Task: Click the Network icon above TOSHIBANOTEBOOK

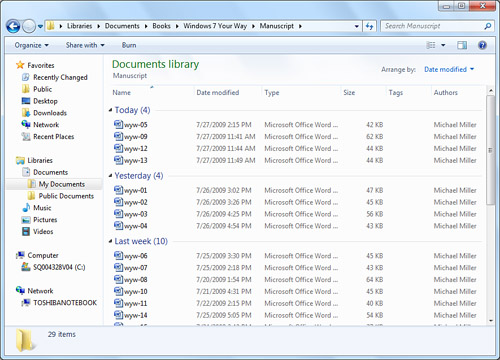Action: pyautogui.click(x=20, y=291)
